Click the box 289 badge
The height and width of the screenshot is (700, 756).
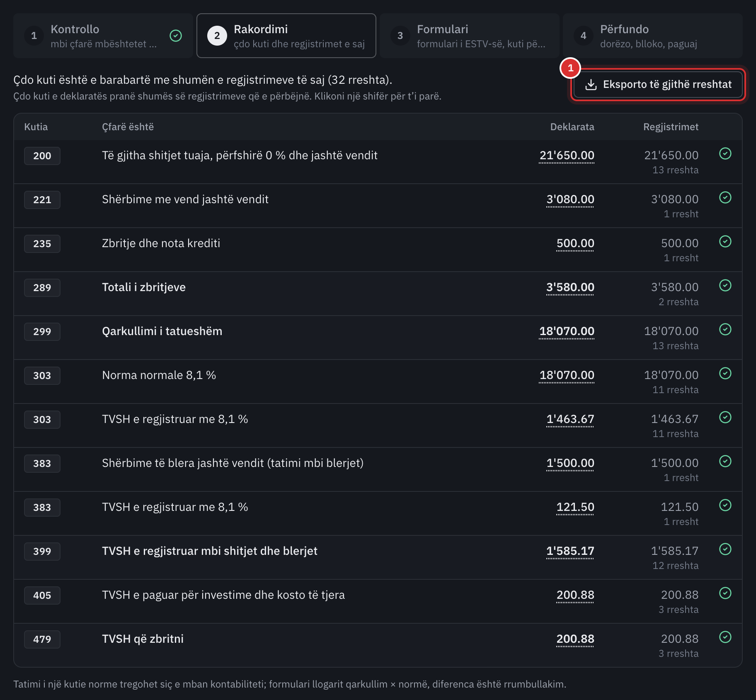click(x=42, y=288)
